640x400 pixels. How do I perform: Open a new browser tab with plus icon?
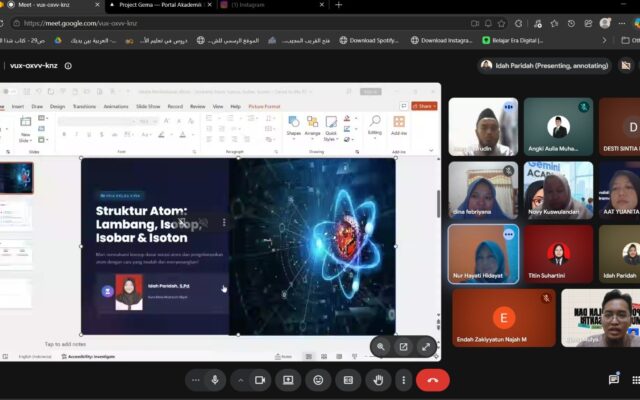coord(338,5)
